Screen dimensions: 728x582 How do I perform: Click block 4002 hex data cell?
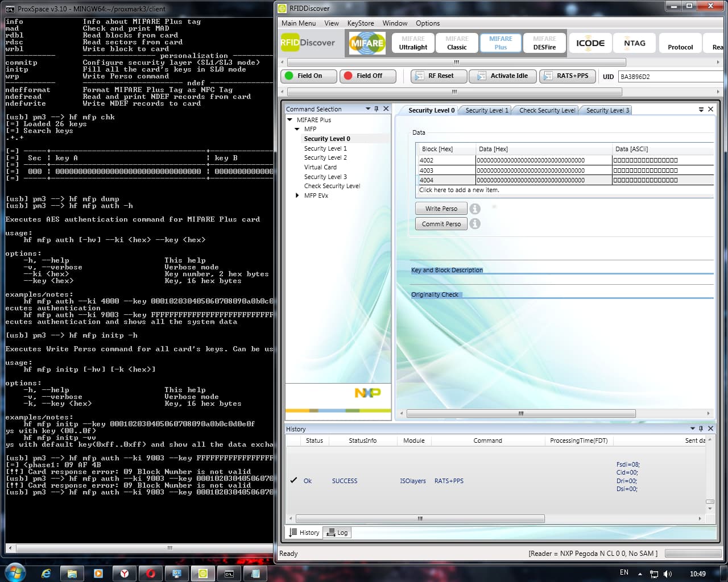pyautogui.click(x=544, y=160)
